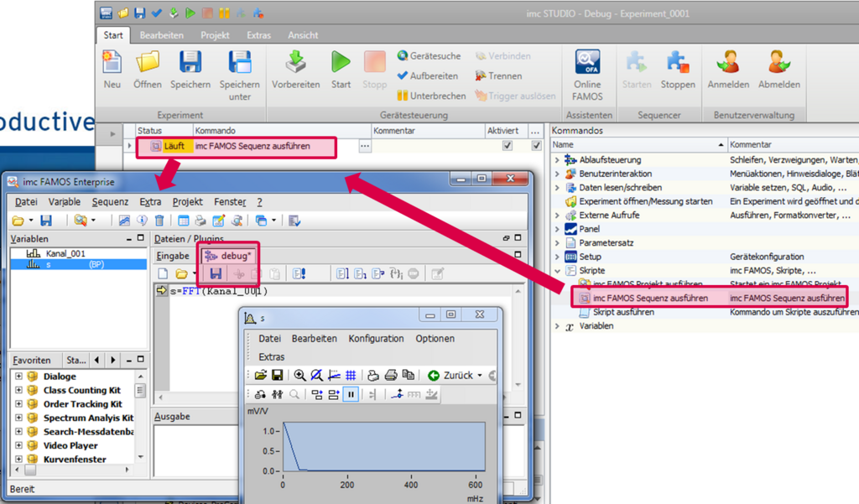The height and width of the screenshot is (504, 859).
Task: Click the Speichern disk icon
Action: [190, 63]
